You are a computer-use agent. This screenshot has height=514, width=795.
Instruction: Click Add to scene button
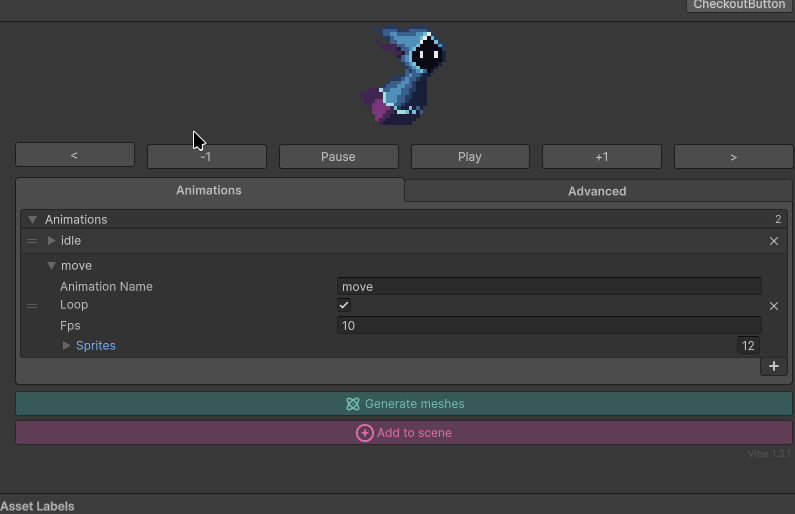click(x=404, y=433)
